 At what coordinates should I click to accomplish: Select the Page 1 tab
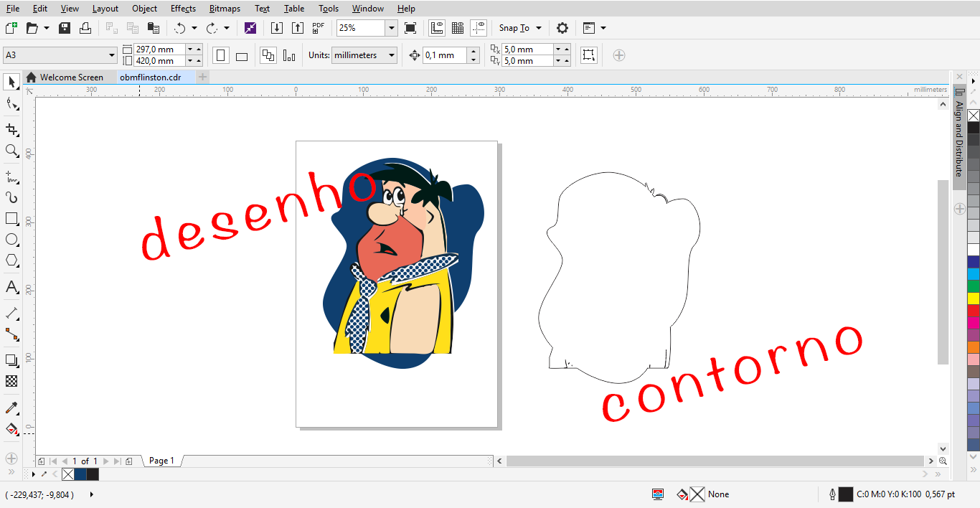point(161,461)
